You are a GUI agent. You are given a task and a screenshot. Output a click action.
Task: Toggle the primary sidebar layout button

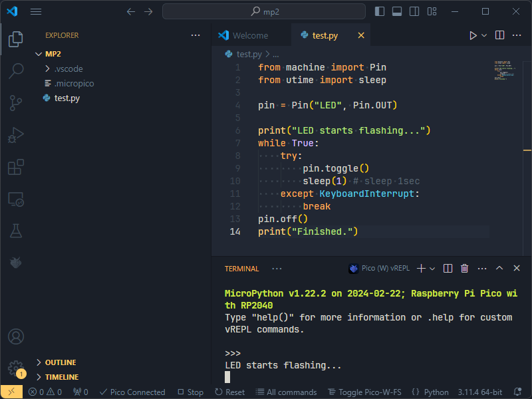click(380, 11)
